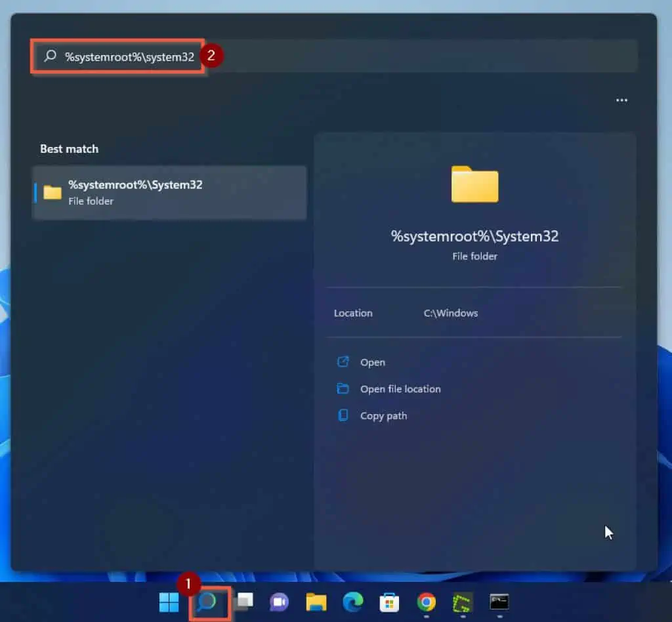Click the Copy path action
Viewport: 672px width, 622px height.
384,415
